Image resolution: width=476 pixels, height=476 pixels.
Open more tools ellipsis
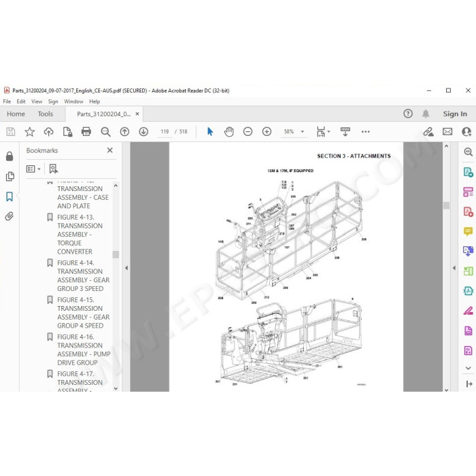(x=366, y=132)
